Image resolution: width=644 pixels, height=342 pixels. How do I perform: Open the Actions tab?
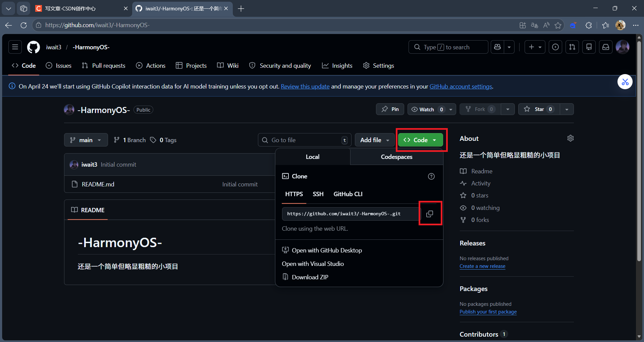click(151, 66)
